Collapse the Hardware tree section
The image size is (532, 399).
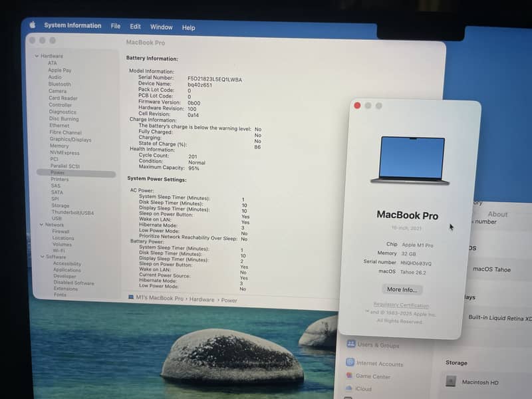[x=37, y=56]
